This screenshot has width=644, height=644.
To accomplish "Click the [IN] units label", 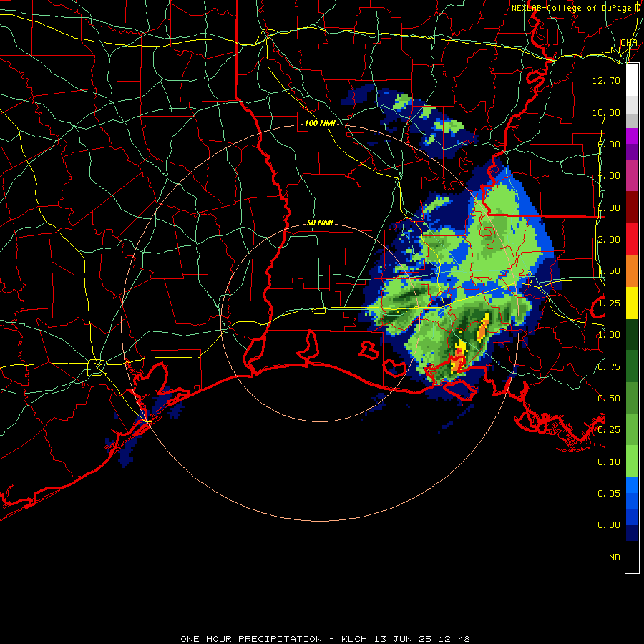I will click(x=611, y=49).
